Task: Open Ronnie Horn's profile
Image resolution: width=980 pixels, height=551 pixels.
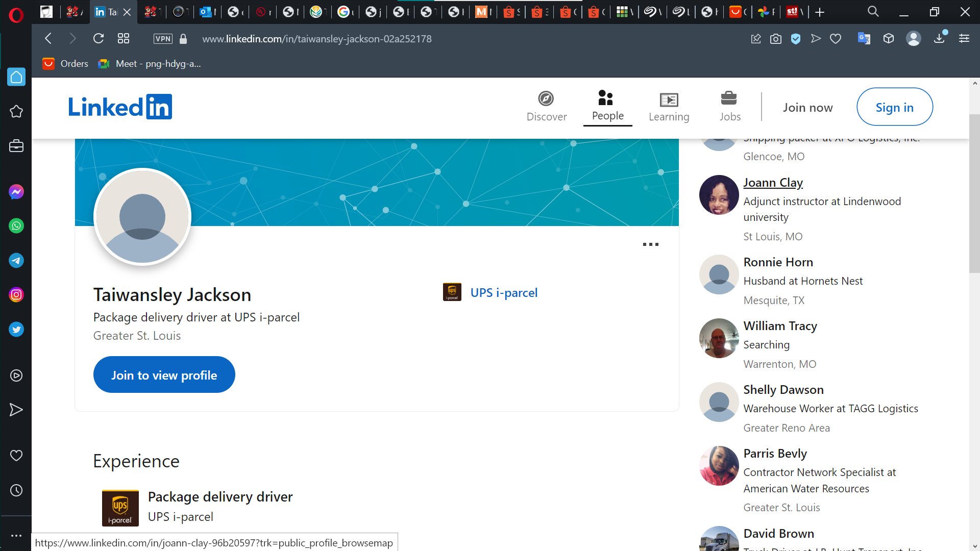Action: [x=778, y=262]
